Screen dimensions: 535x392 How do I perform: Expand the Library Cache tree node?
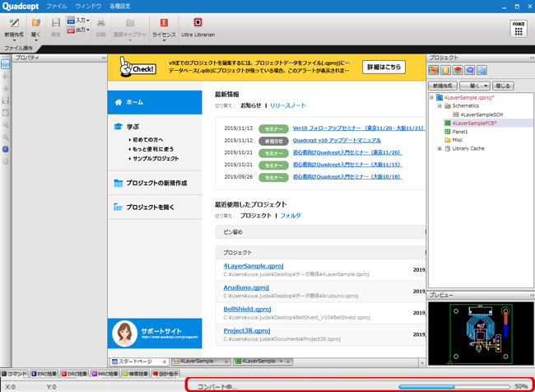point(440,149)
